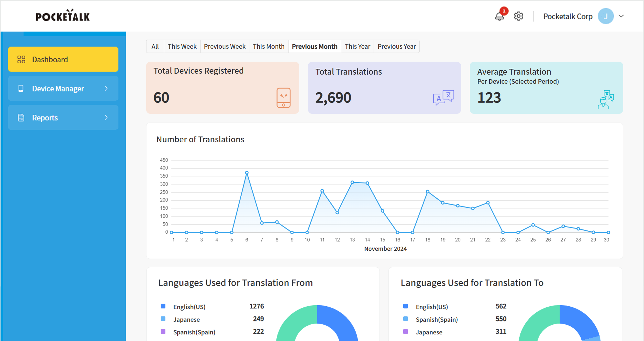Click the English(US) label in Translation From
The width and height of the screenshot is (644, 341).
point(189,307)
